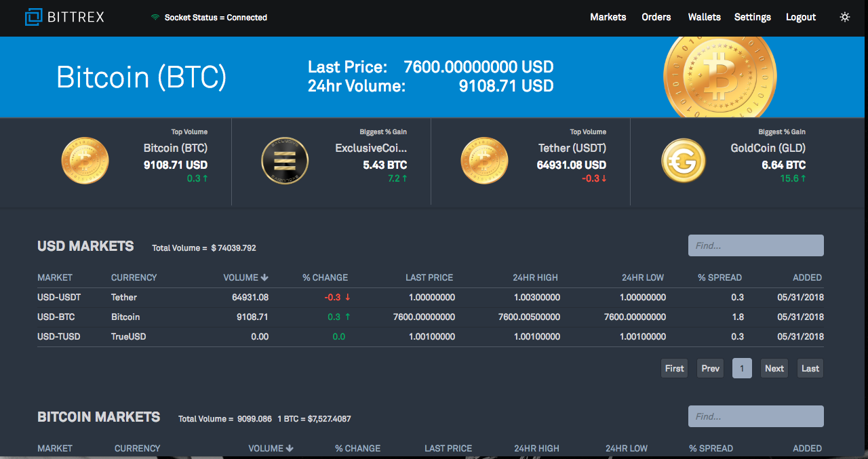Screen dimensions: 868x459
Task: Click the First pagination button
Action: pos(675,368)
